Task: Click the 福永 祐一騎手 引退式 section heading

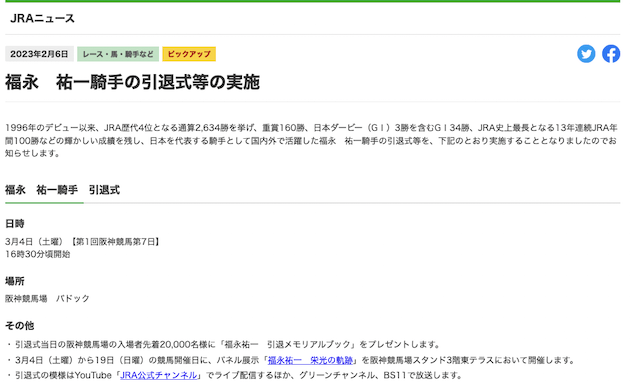Action: click(62, 190)
